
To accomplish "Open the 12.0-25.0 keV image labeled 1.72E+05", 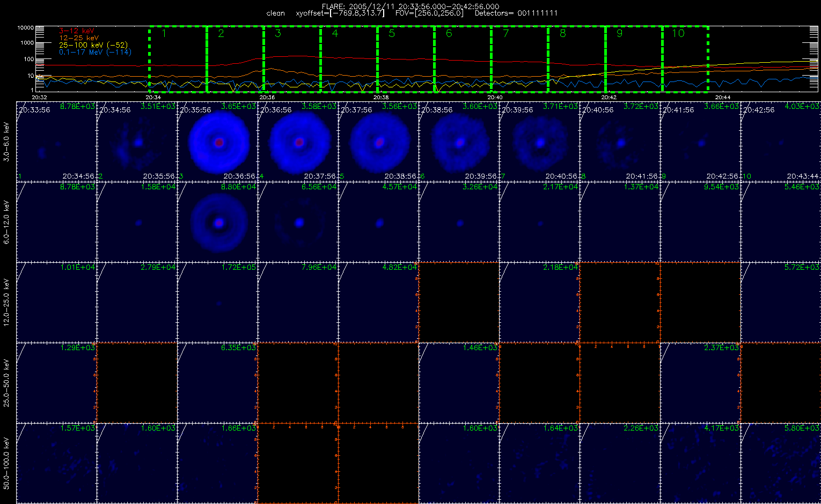I will point(217,302).
